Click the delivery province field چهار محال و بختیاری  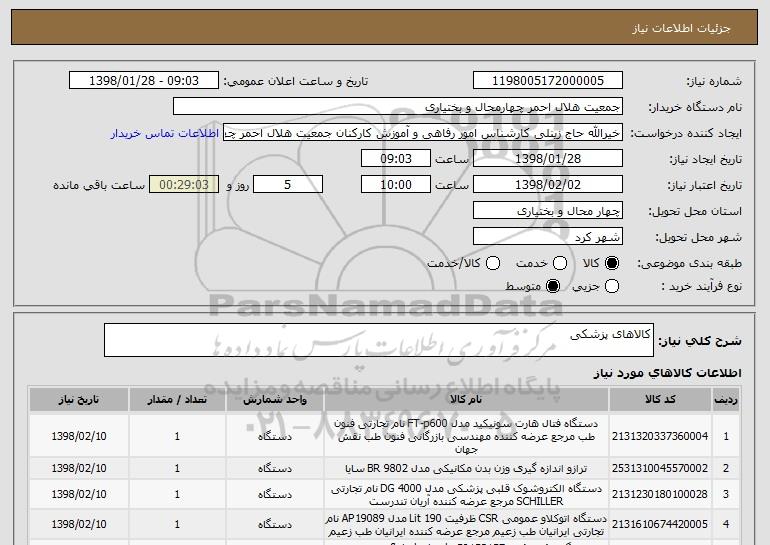click(x=548, y=211)
